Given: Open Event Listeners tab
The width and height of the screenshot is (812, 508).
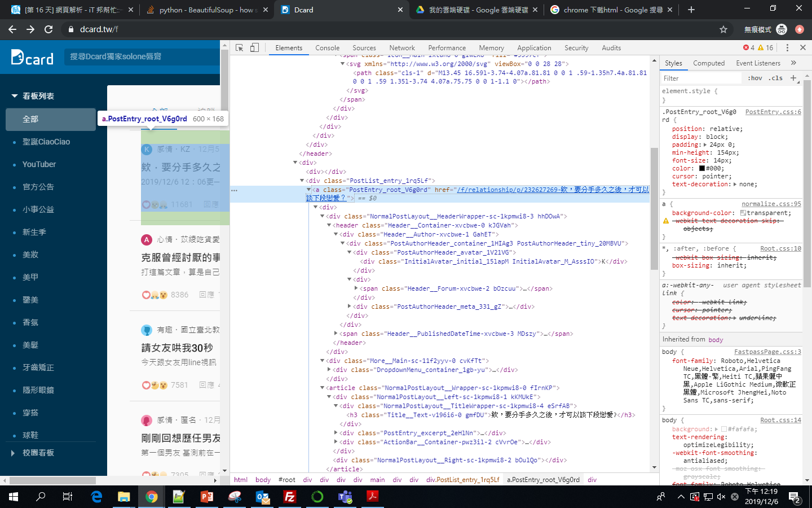Looking at the screenshot, I should tap(758, 63).
